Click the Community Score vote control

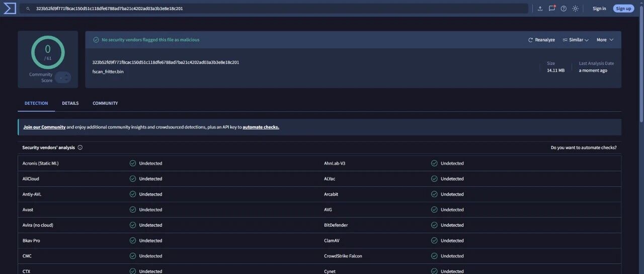coord(63,78)
